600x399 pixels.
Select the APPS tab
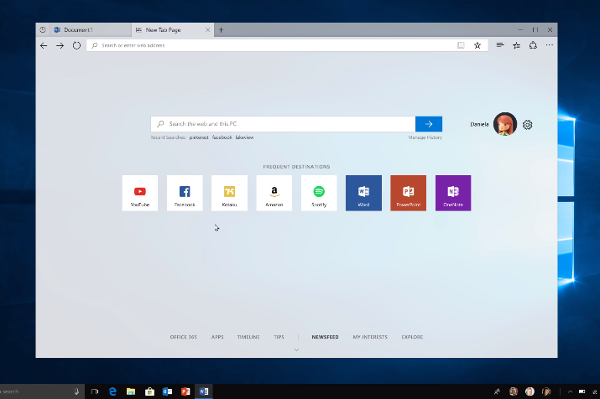[217, 337]
